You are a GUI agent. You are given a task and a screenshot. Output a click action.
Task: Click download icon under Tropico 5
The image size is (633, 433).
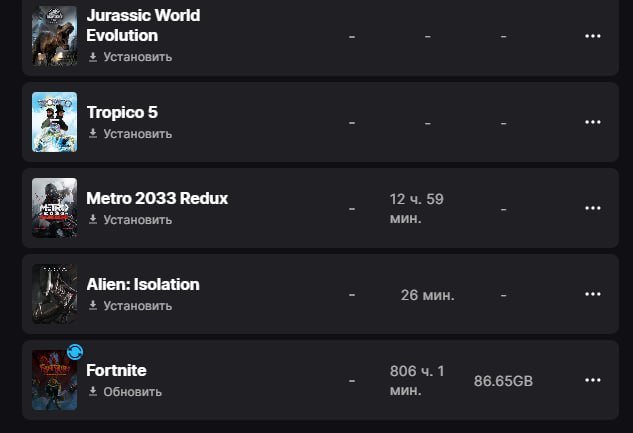(93, 134)
